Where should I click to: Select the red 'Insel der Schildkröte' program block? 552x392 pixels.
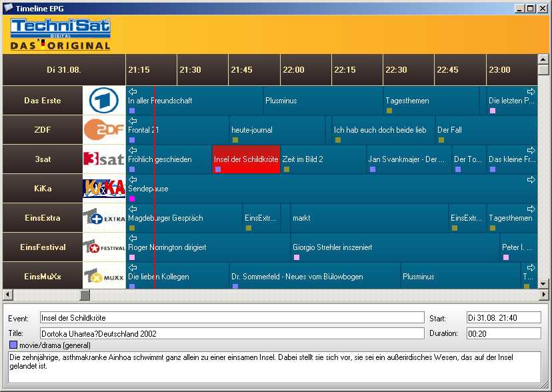246,159
